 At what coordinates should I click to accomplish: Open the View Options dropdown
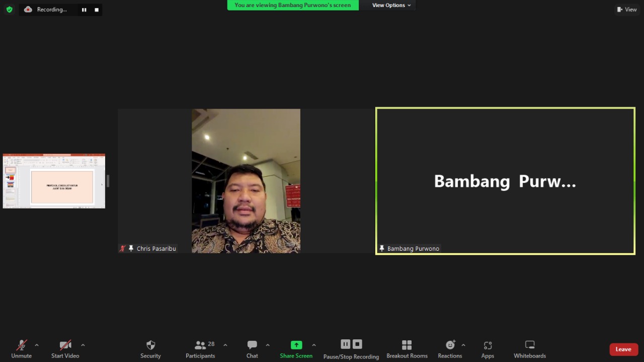[391, 5]
